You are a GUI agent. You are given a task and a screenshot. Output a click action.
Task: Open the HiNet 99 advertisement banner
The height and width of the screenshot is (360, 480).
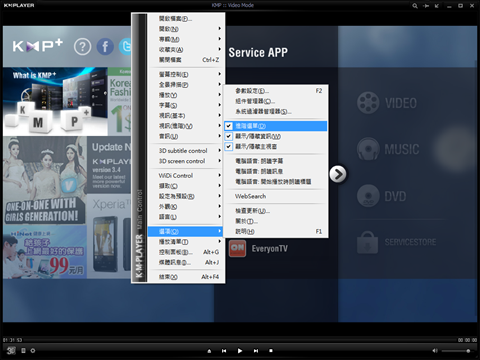click(x=45, y=252)
